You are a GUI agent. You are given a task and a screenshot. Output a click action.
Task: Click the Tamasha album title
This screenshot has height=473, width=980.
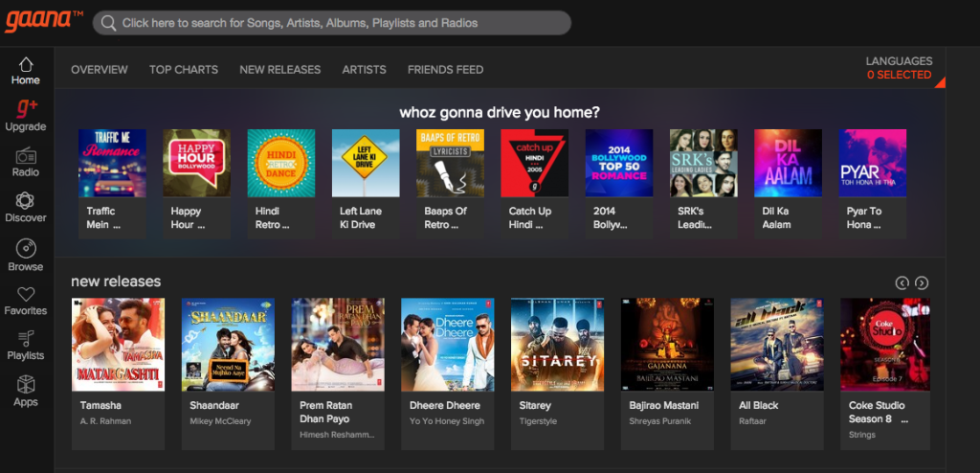point(100,405)
